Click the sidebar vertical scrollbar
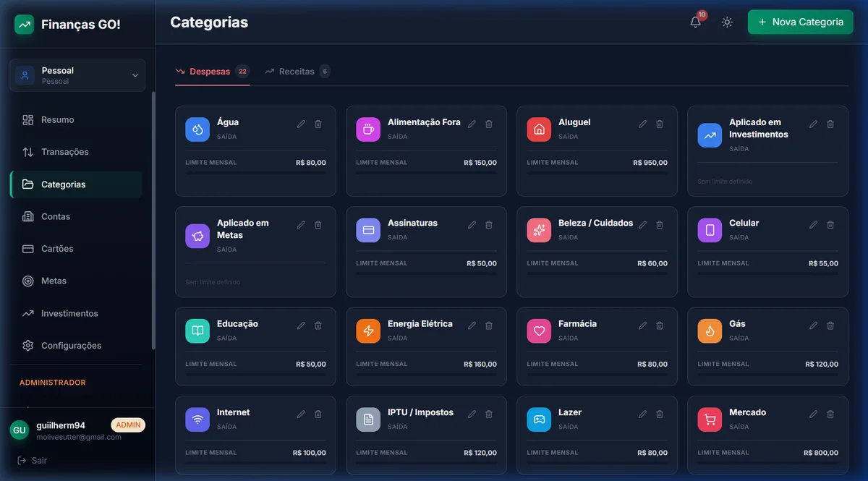Image resolution: width=868 pixels, height=481 pixels. click(x=153, y=217)
